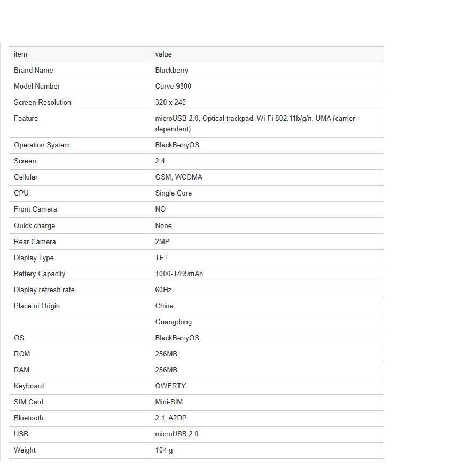Select the Quick charge None value
Screen dimensions: 476x468
tap(163, 226)
